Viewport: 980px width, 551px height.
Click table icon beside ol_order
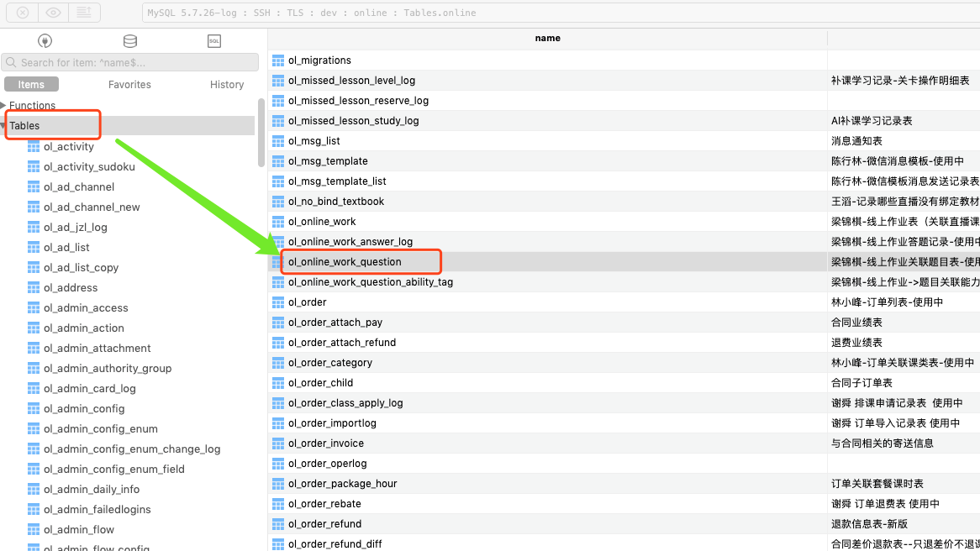pos(278,302)
